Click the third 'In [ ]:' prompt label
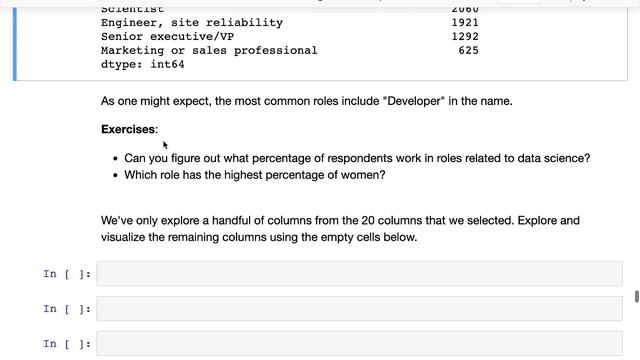The height and width of the screenshot is (360, 640). pyautogui.click(x=67, y=344)
